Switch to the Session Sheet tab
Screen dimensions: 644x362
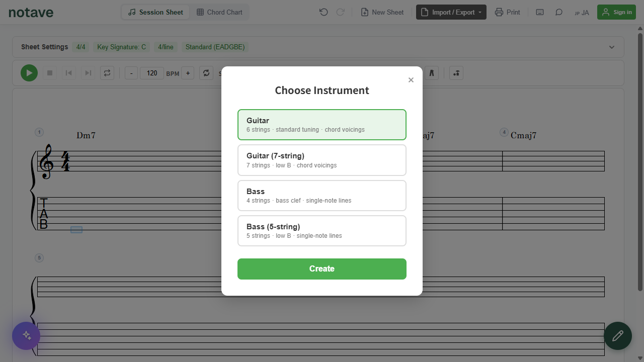pyautogui.click(x=155, y=12)
